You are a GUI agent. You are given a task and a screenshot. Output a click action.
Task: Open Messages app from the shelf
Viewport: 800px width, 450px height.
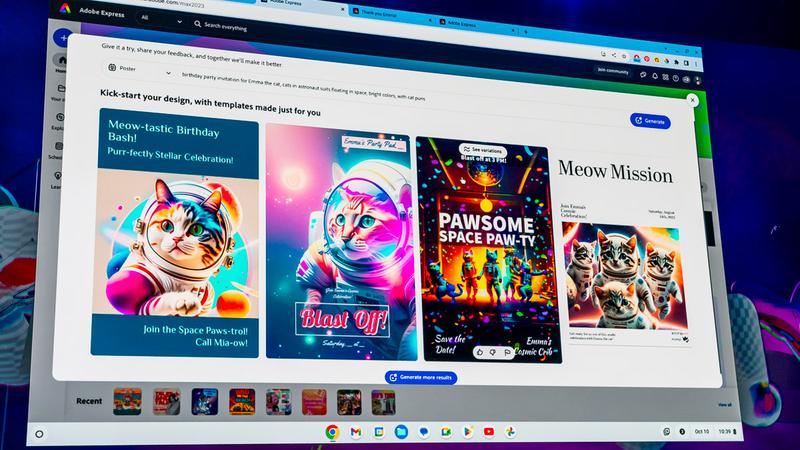[x=423, y=432]
